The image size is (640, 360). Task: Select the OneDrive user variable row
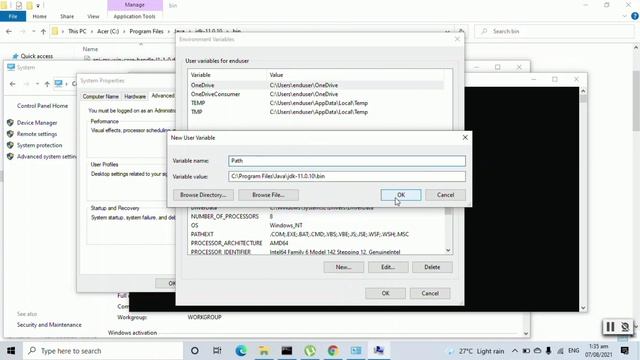click(316, 85)
